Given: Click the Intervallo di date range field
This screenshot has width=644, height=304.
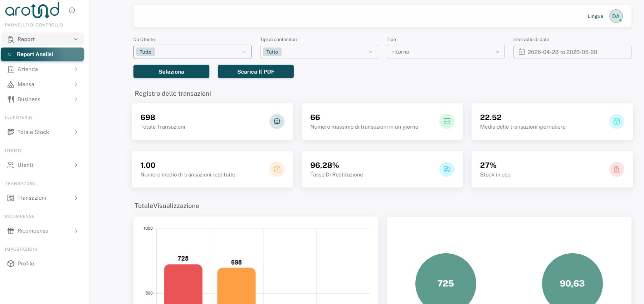Looking at the screenshot, I should pyautogui.click(x=572, y=52).
